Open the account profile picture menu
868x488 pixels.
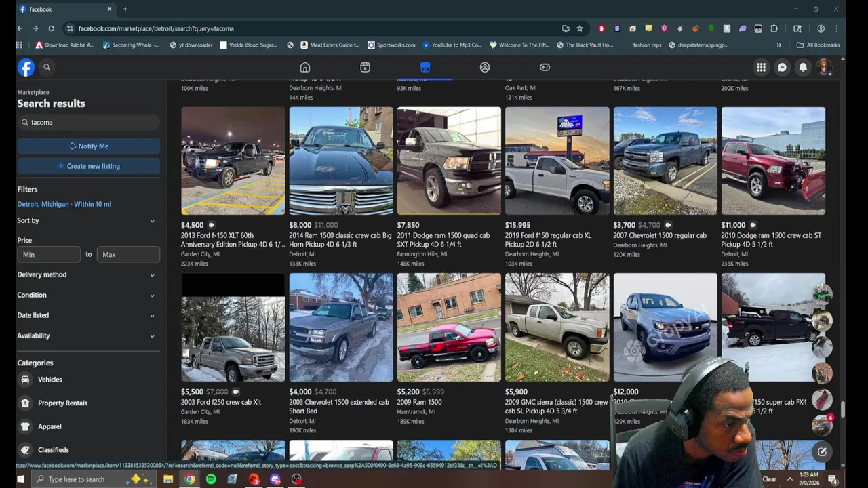point(824,67)
